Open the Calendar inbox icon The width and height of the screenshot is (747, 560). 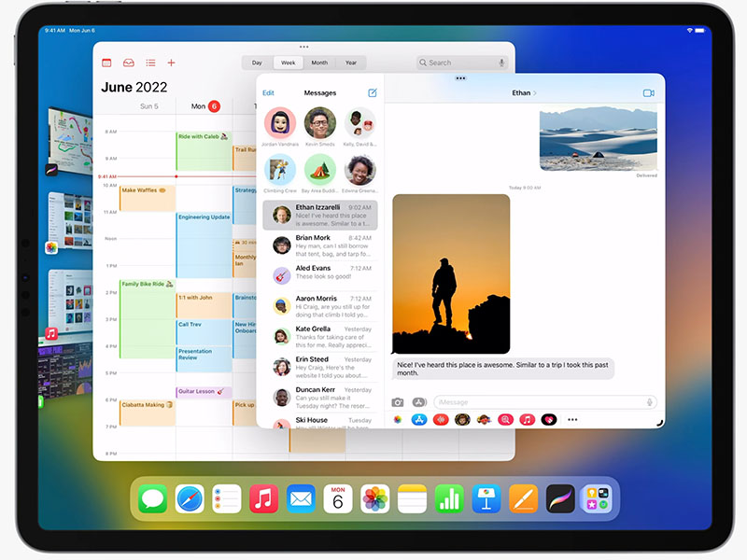tap(128, 63)
